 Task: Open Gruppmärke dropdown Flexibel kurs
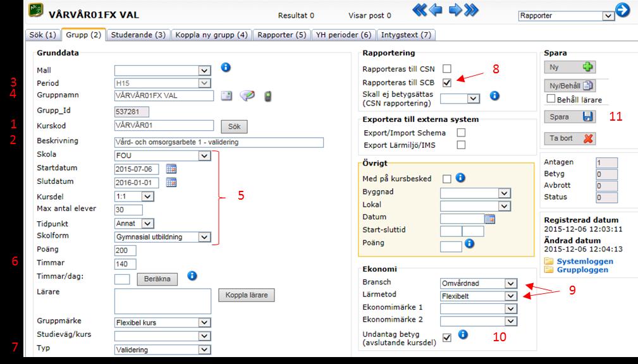point(163,322)
